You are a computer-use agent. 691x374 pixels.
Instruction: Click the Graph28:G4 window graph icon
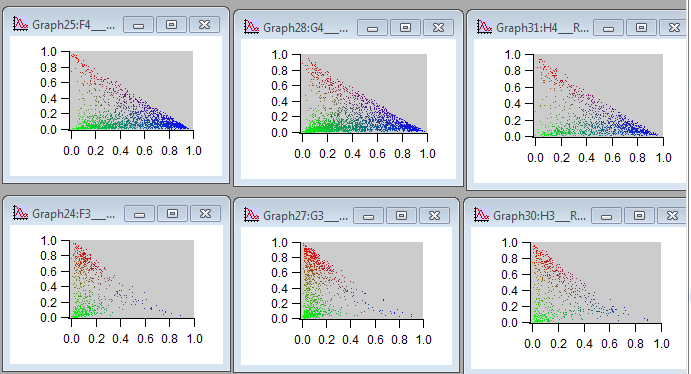point(251,27)
